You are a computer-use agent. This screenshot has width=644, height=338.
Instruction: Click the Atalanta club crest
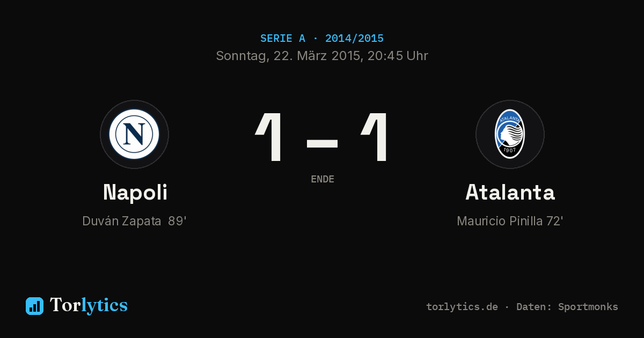(x=510, y=134)
